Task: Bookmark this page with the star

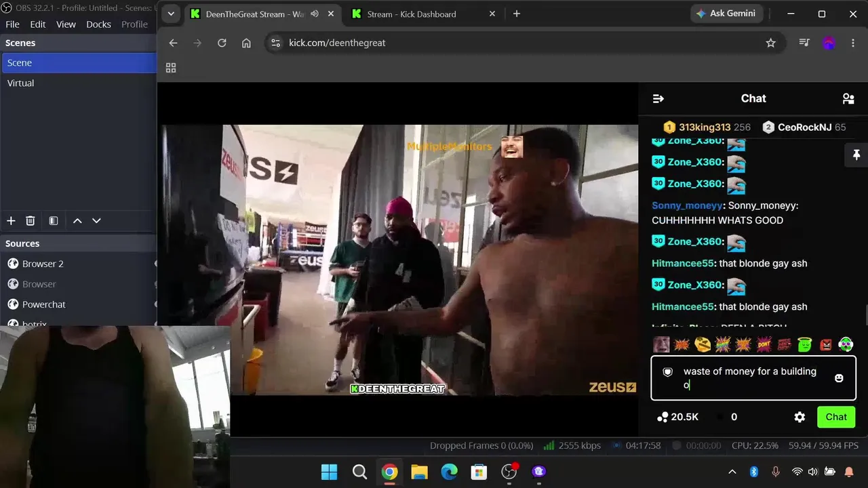Action: pyautogui.click(x=770, y=43)
